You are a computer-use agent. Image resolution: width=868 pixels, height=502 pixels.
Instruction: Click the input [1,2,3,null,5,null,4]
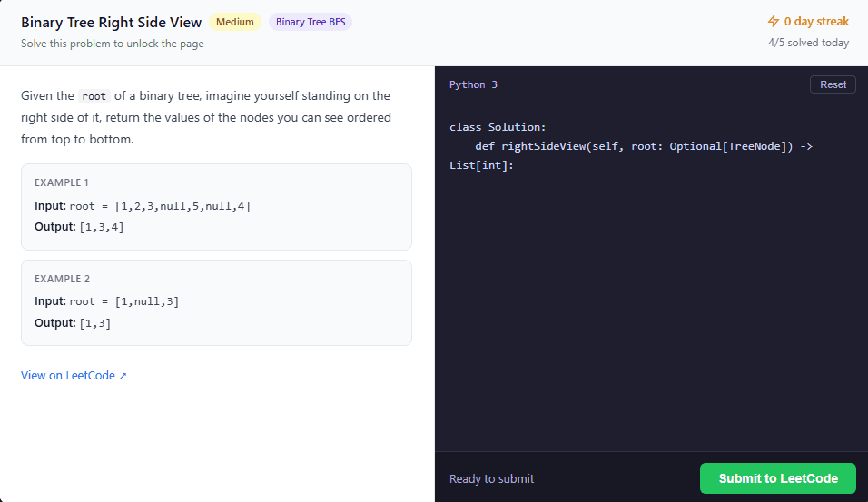pyautogui.click(x=182, y=206)
